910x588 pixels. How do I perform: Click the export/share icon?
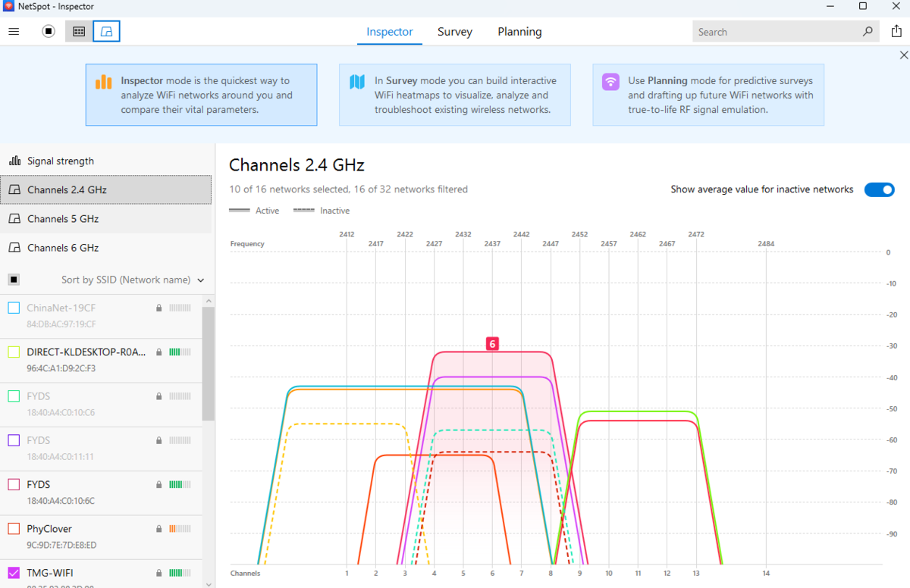(x=896, y=31)
